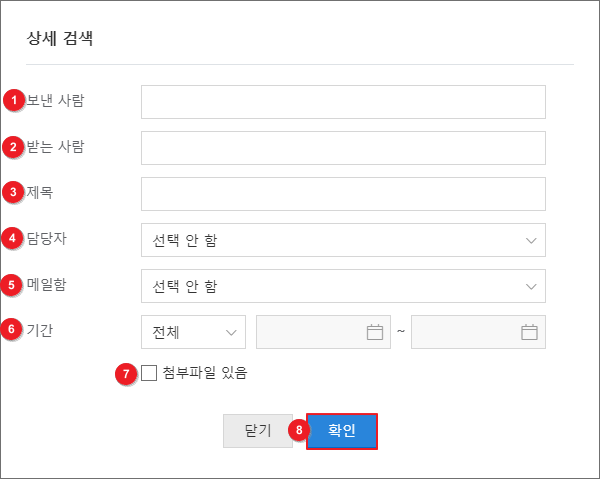Click the start date field of 기간

pos(308,332)
